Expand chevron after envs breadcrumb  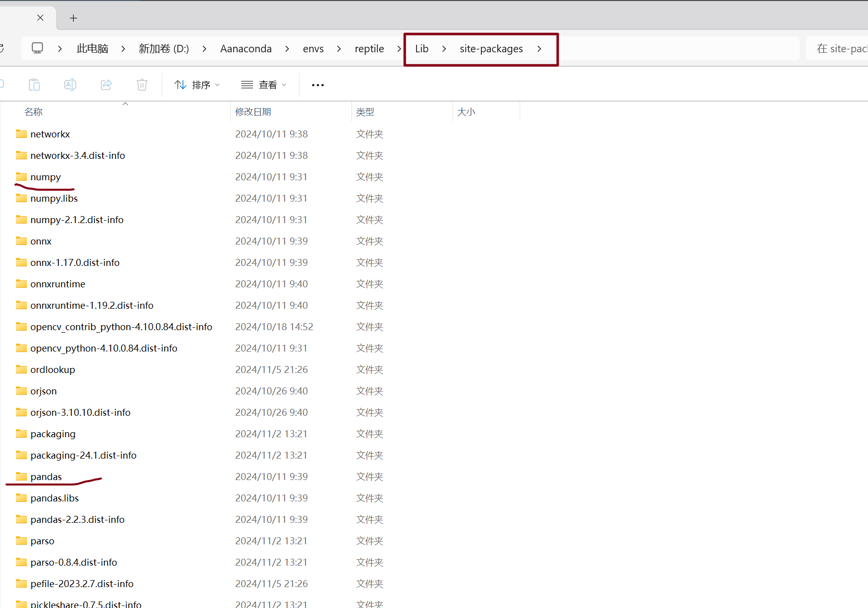pyautogui.click(x=339, y=49)
